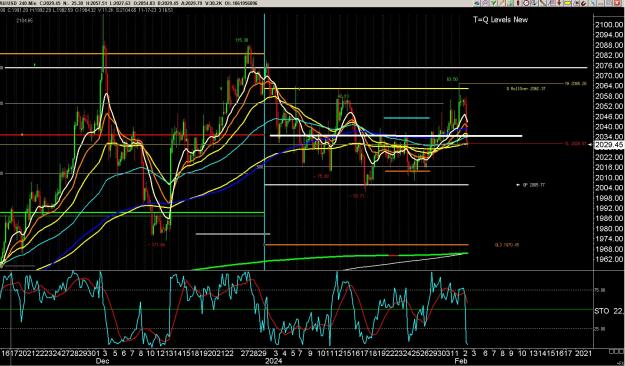The width and height of the screenshot is (625, 366).
Task: Select the diagonal trend line tool
Action: coord(543,3)
